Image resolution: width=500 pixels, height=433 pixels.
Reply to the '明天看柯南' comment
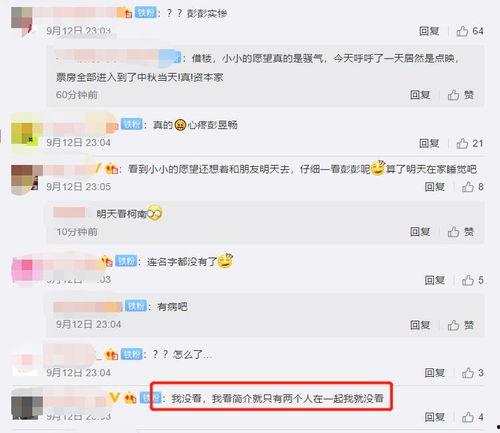coord(420,232)
